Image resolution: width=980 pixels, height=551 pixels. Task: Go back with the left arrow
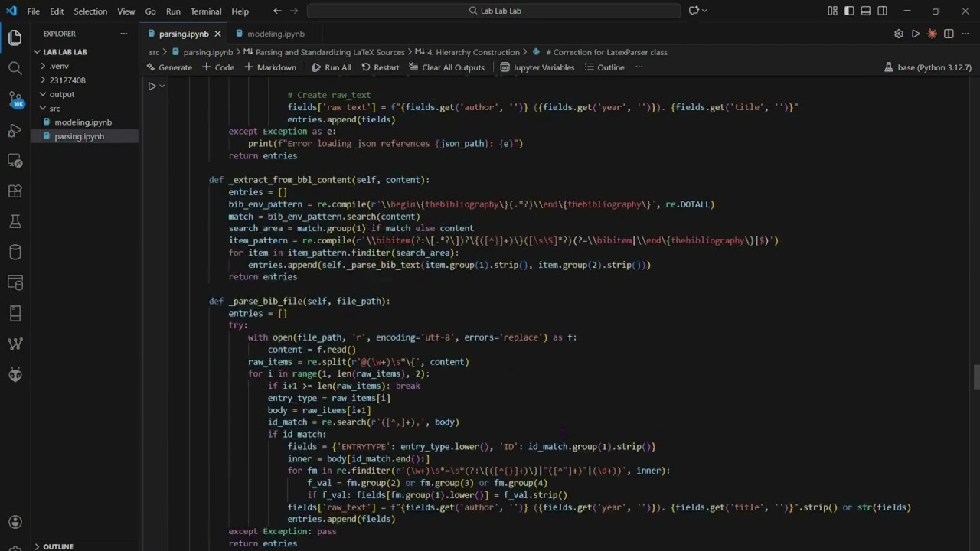coord(277,11)
